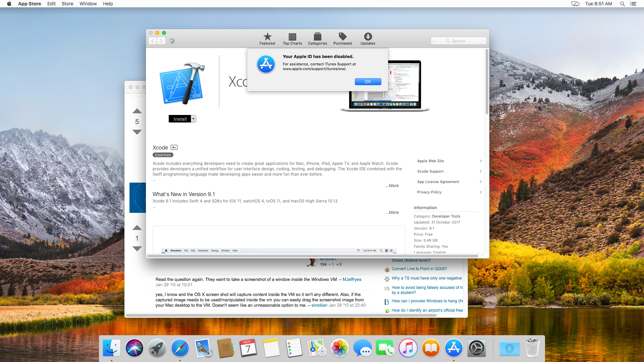Open Launchpad rocket in the Dock
The image size is (644, 362).
[x=157, y=348]
